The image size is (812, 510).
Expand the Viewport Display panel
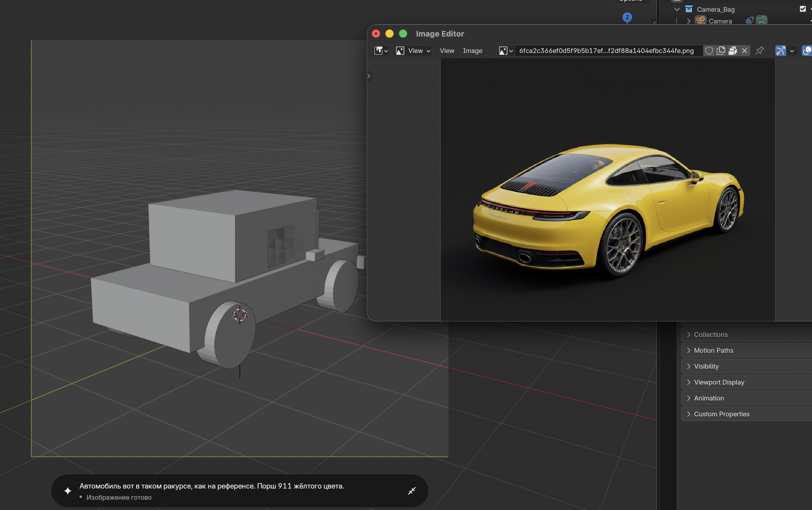point(747,382)
